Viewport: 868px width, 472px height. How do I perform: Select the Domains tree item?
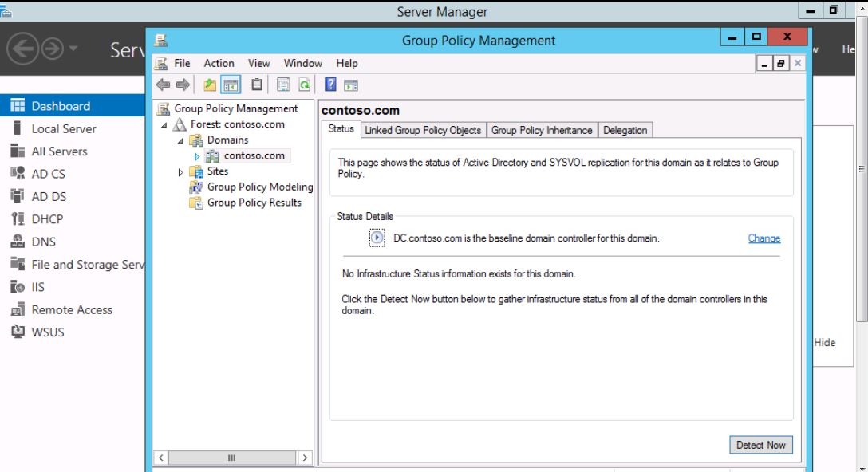227,140
